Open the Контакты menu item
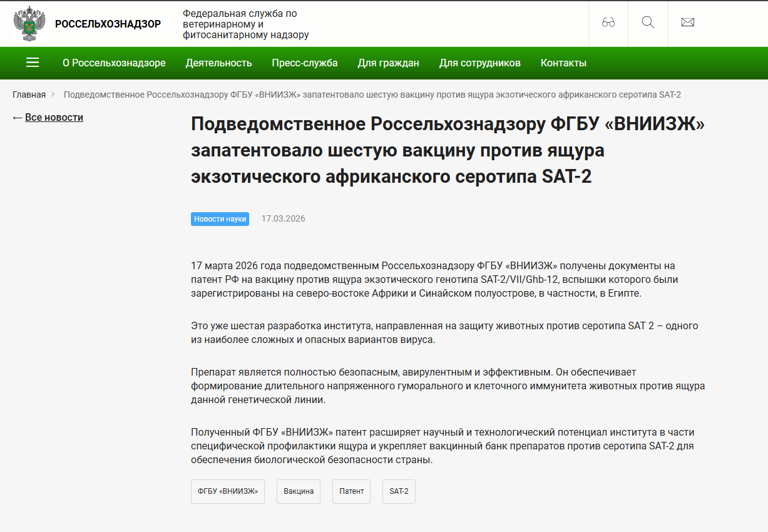Screen dimensions: 768x532 pos(563,63)
